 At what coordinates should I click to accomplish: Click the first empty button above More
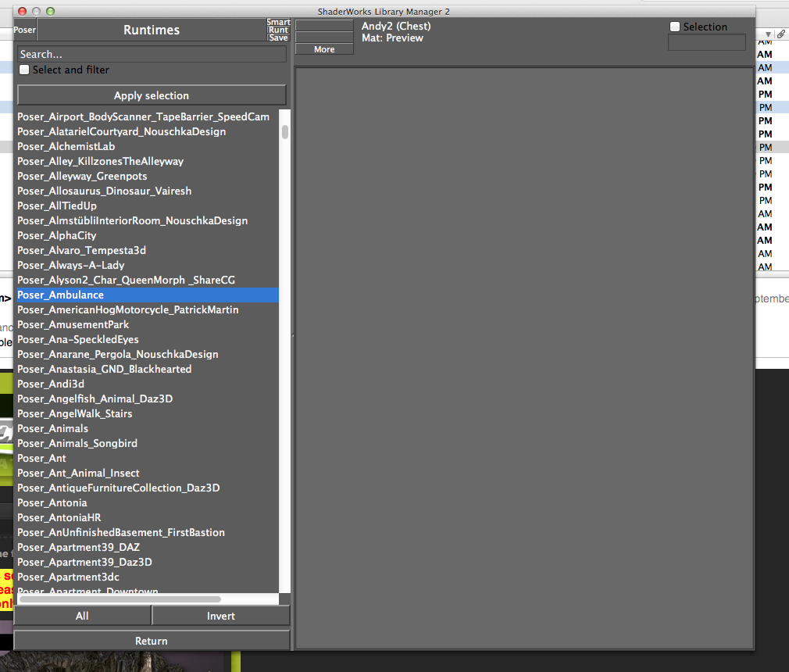point(324,26)
